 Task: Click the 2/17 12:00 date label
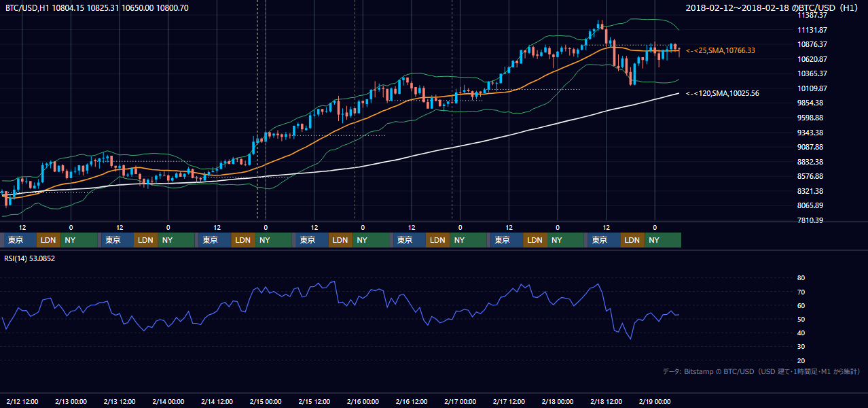[509, 401]
